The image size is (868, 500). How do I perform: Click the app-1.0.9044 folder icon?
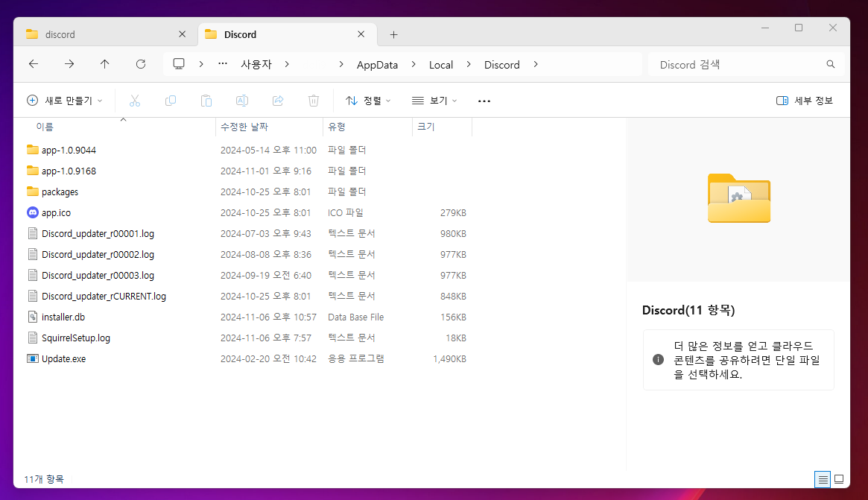click(x=33, y=150)
